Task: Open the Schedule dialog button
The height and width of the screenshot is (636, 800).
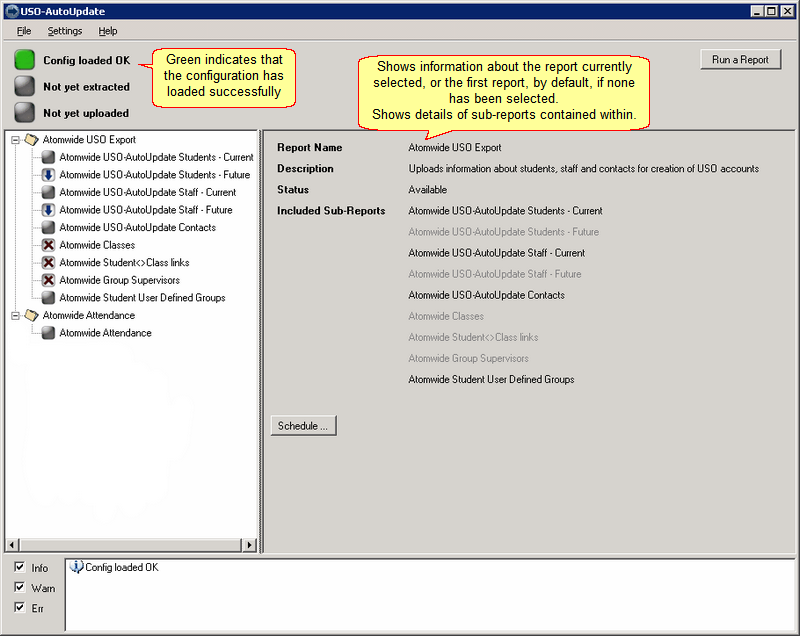Action: (x=303, y=426)
